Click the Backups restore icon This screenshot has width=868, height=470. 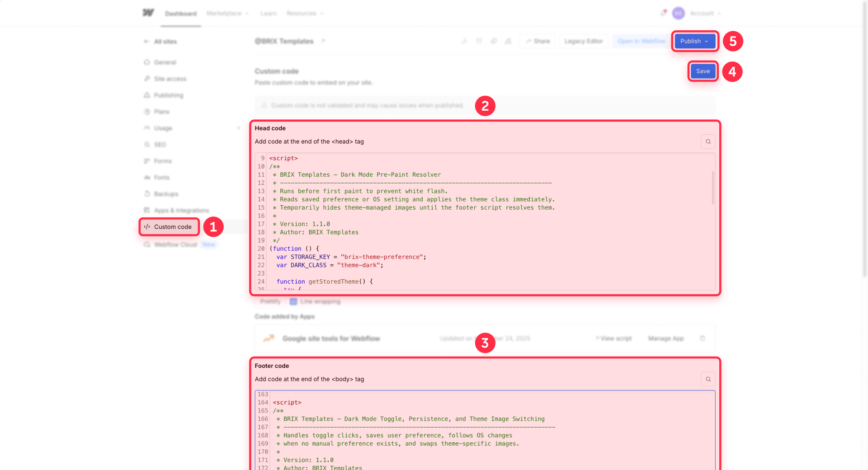[147, 194]
